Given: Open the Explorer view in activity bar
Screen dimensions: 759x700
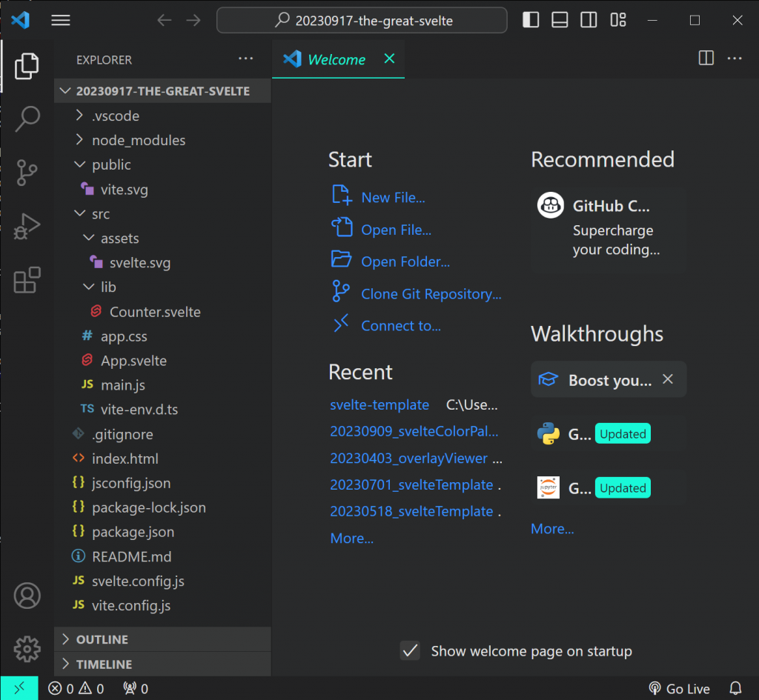Looking at the screenshot, I should click(x=27, y=66).
